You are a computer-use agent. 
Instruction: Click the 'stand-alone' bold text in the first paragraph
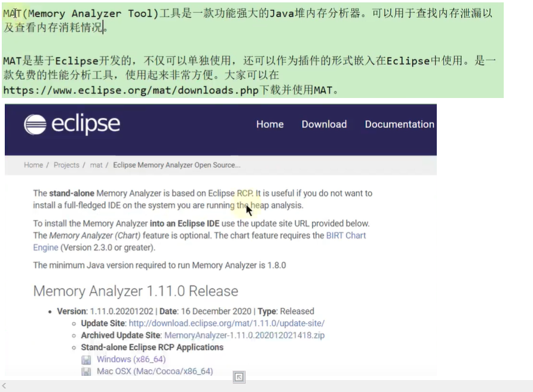pyautogui.click(x=72, y=194)
